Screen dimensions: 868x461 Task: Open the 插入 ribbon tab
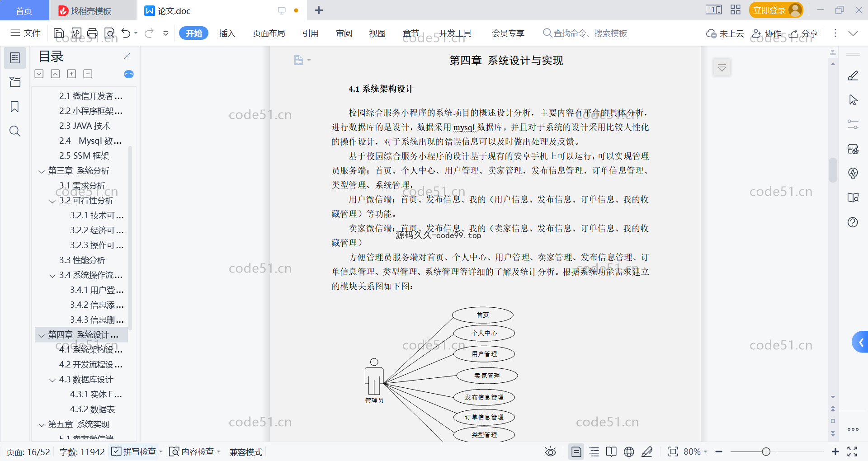[x=227, y=33]
